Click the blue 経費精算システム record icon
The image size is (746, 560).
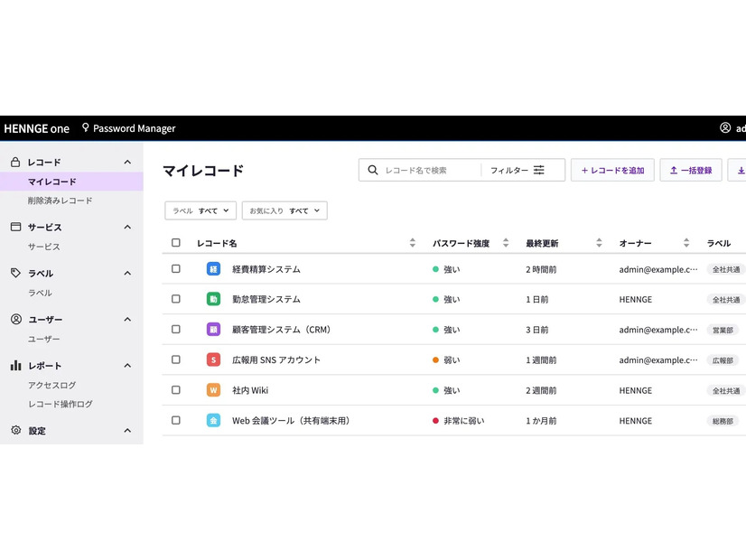coord(213,269)
